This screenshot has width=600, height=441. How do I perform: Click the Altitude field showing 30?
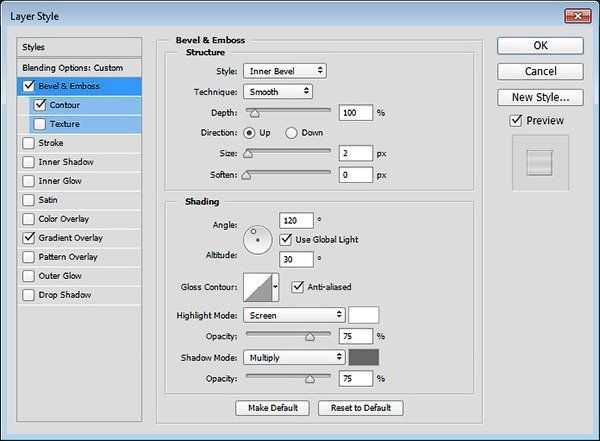click(x=296, y=260)
